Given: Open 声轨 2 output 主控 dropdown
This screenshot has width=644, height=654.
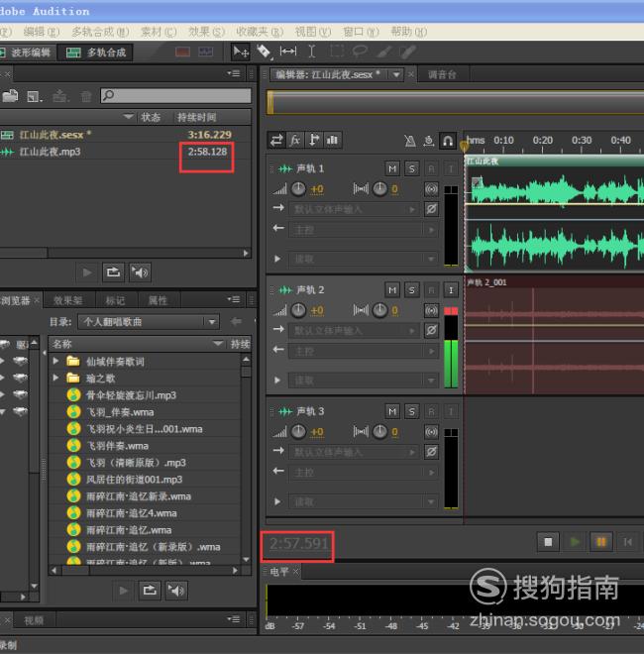Looking at the screenshot, I should pyautogui.click(x=363, y=351).
